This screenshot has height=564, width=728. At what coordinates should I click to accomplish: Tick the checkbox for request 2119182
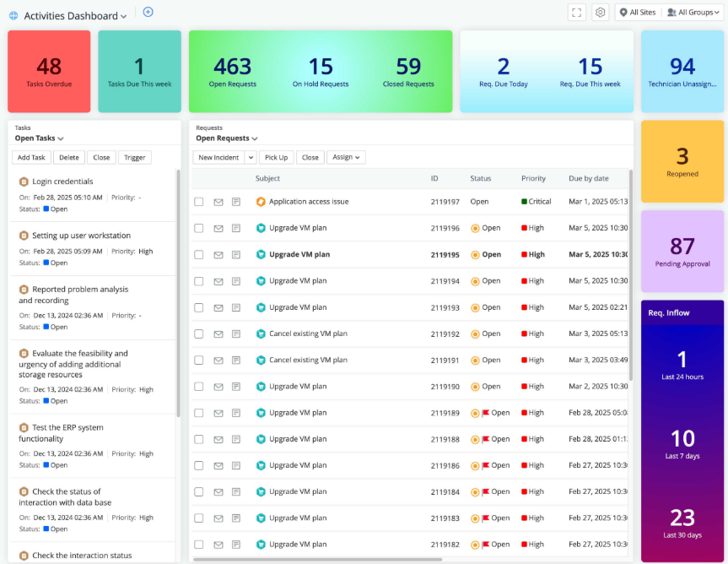[199, 545]
